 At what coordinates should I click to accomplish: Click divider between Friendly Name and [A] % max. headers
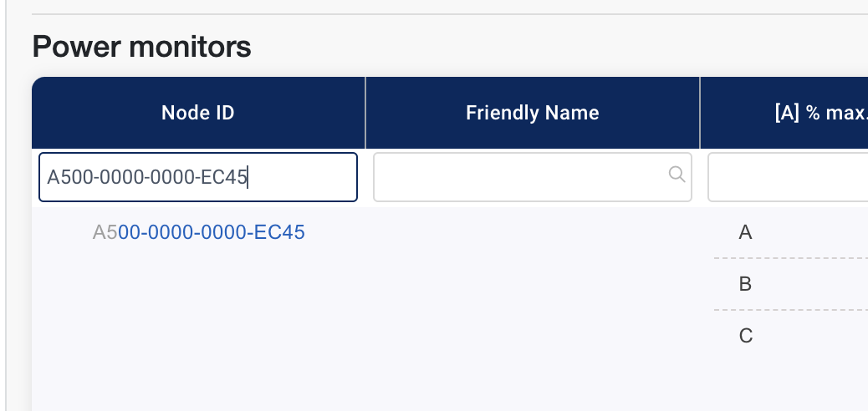click(x=700, y=113)
